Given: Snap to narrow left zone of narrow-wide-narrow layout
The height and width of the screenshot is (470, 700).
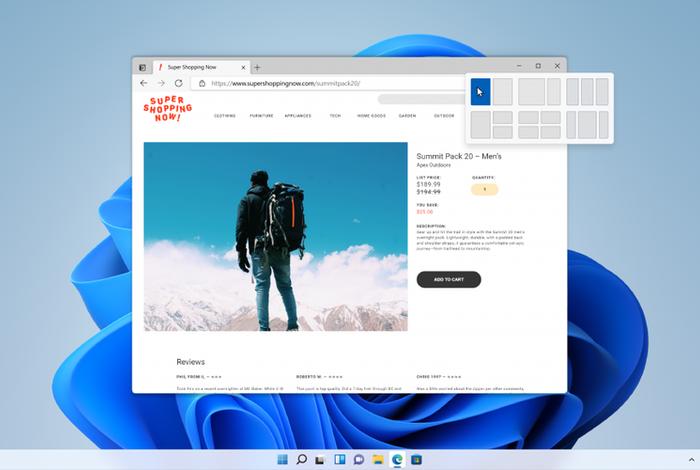Looking at the screenshot, I should click(x=571, y=125).
